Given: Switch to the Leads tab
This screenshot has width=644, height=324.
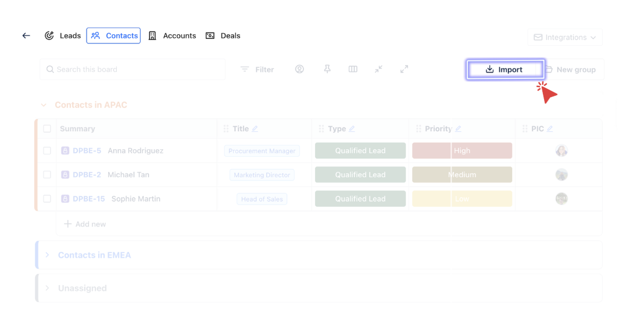Looking at the screenshot, I should [x=63, y=35].
